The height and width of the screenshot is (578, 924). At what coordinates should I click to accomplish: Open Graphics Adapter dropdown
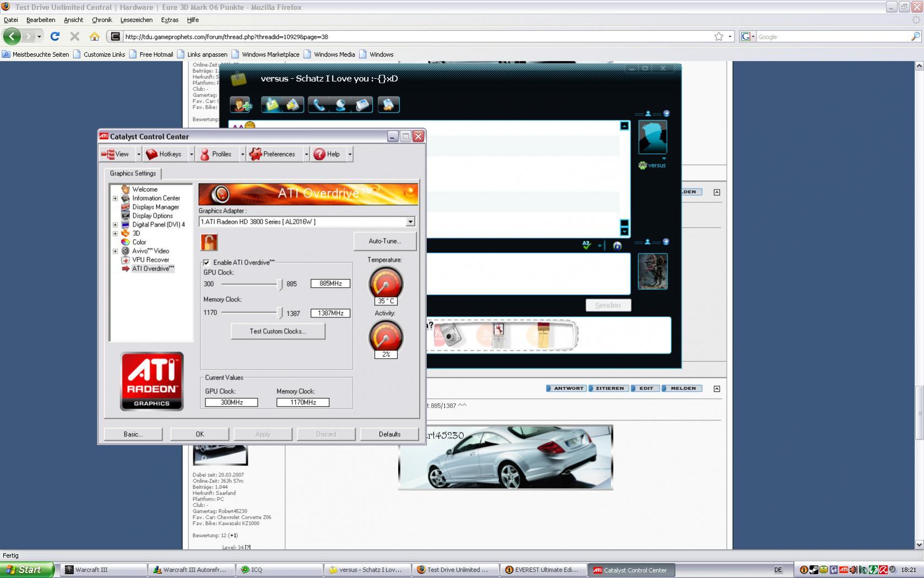tap(410, 222)
